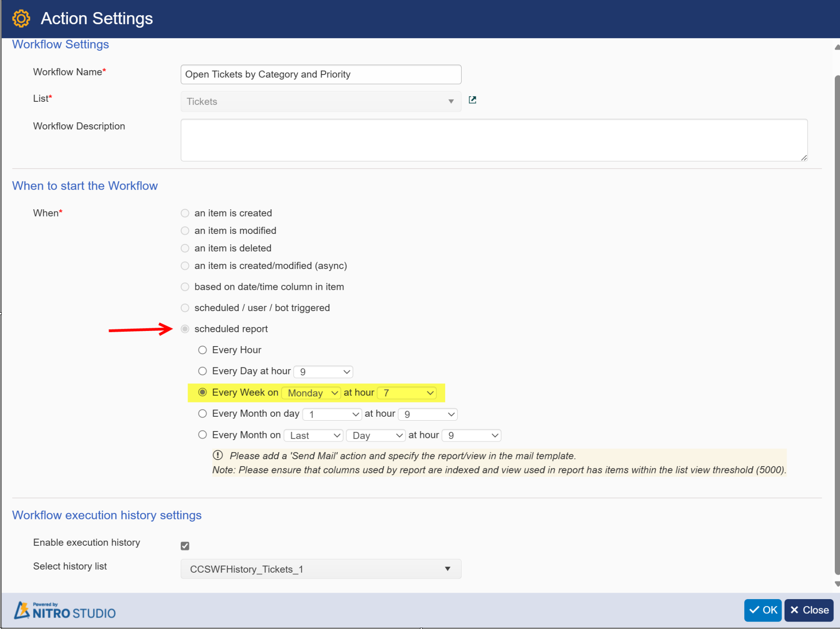The height and width of the screenshot is (629, 840).
Task: Open the Every Day hour dropdown
Action: pyautogui.click(x=323, y=372)
